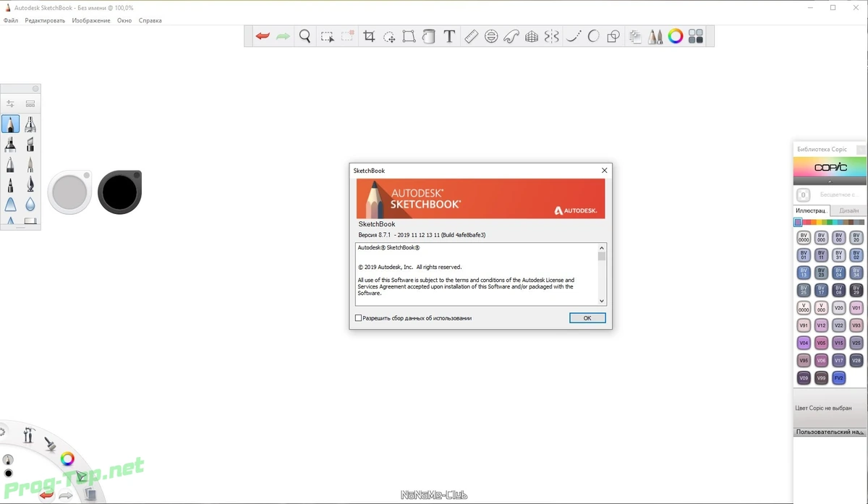868x504 pixels.
Task: Click scroll-down arrow in license text box
Action: coord(602,301)
